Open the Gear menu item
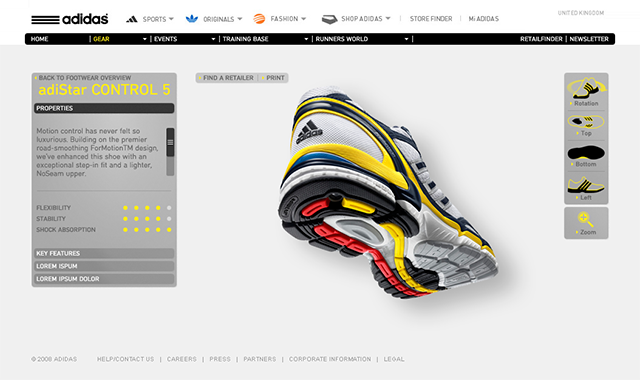Image resolution: width=640 pixels, height=380 pixels. (x=101, y=39)
